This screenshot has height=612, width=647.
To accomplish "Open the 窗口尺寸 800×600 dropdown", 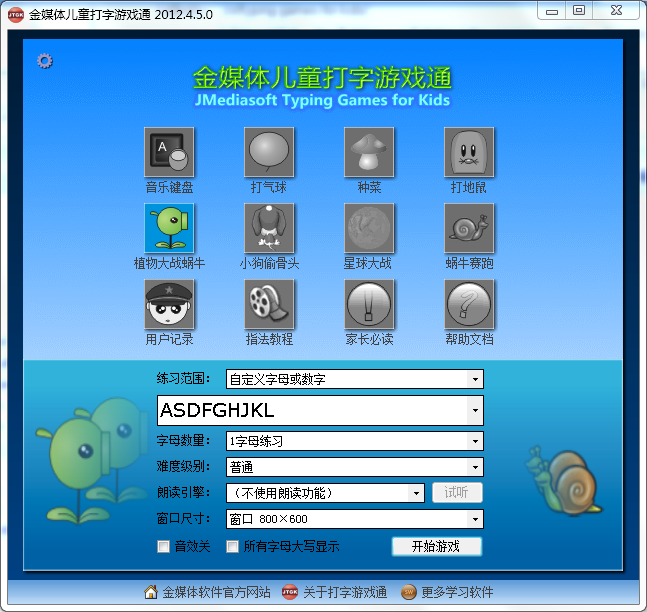I will 354,519.
